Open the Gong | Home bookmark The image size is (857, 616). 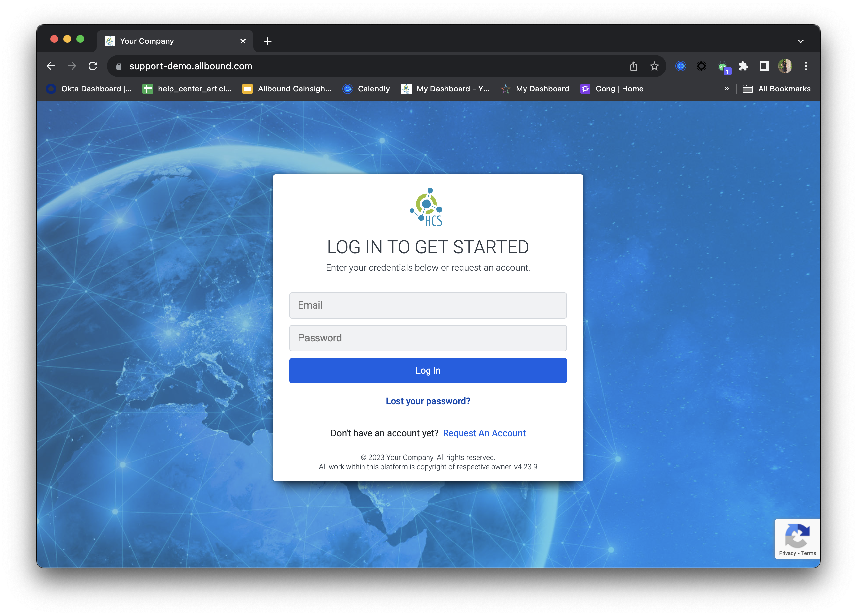coord(612,89)
